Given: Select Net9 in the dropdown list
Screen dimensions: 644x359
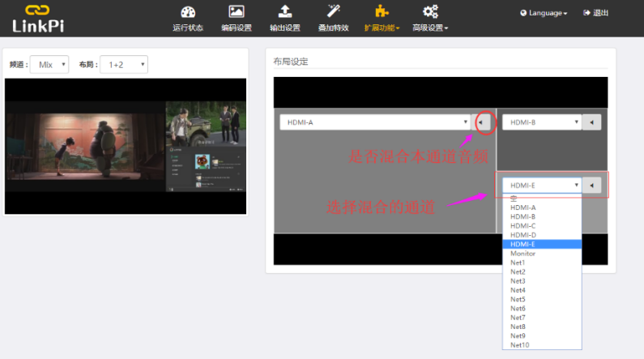Looking at the screenshot, I should [542, 335].
